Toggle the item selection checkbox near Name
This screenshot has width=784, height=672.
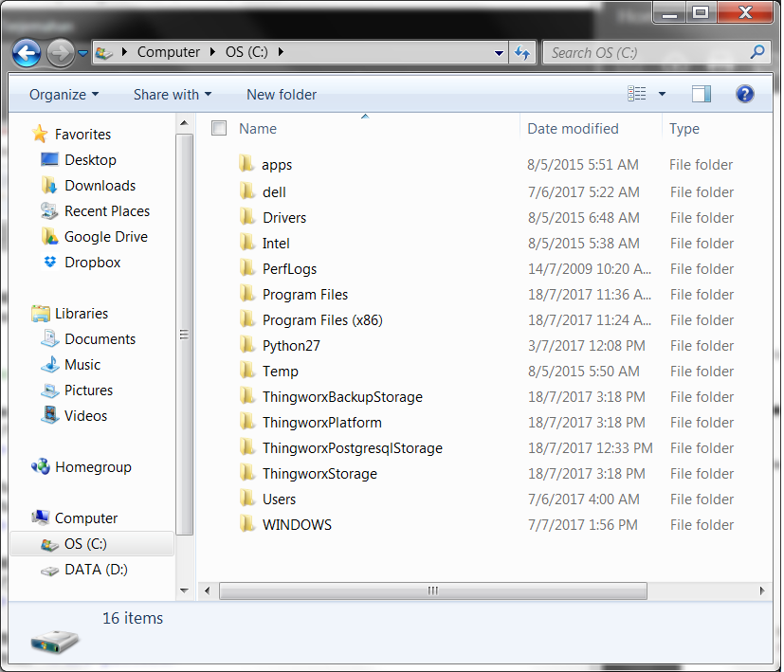click(x=219, y=128)
